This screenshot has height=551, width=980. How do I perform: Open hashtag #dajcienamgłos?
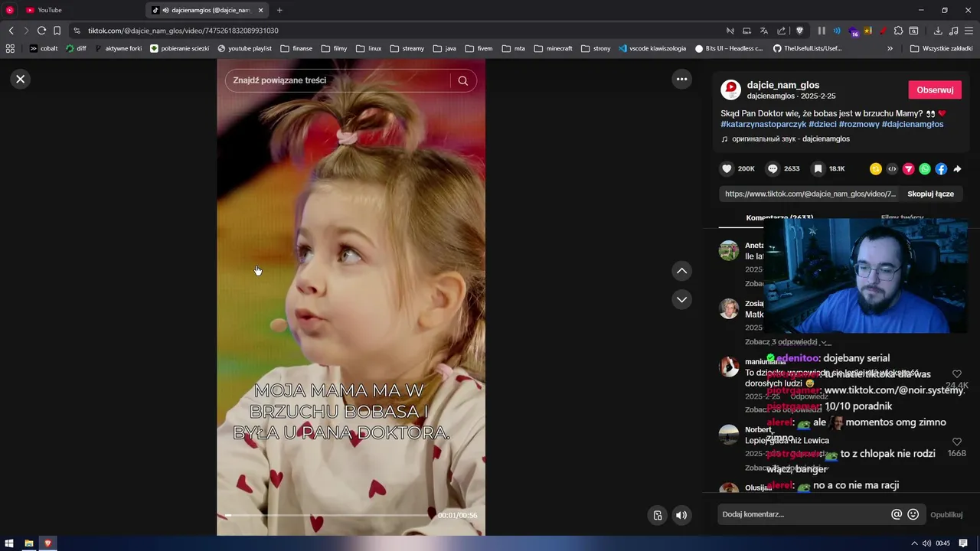coord(913,124)
